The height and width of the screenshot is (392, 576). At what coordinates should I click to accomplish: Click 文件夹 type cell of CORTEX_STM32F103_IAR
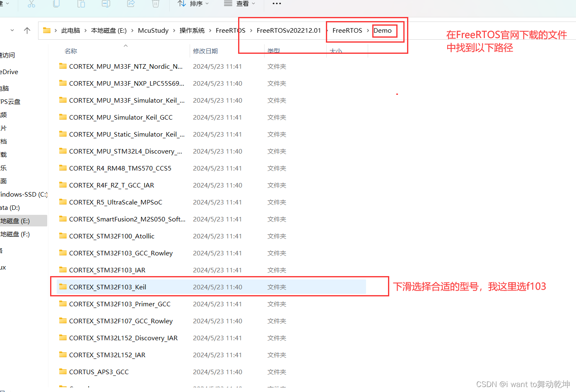coord(277,270)
